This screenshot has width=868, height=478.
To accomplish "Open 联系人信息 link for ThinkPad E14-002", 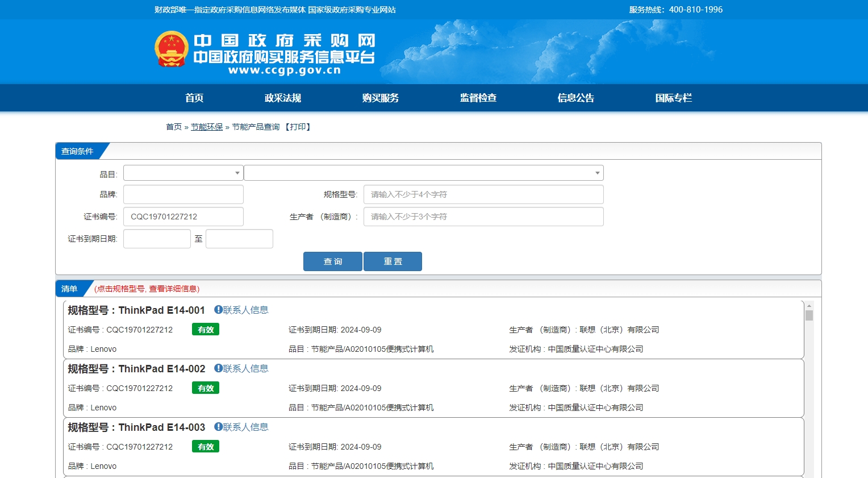I will (246, 368).
